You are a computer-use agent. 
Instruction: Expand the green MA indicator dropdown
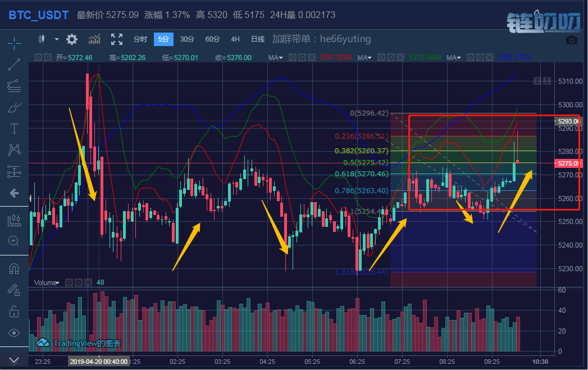coord(370,58)
